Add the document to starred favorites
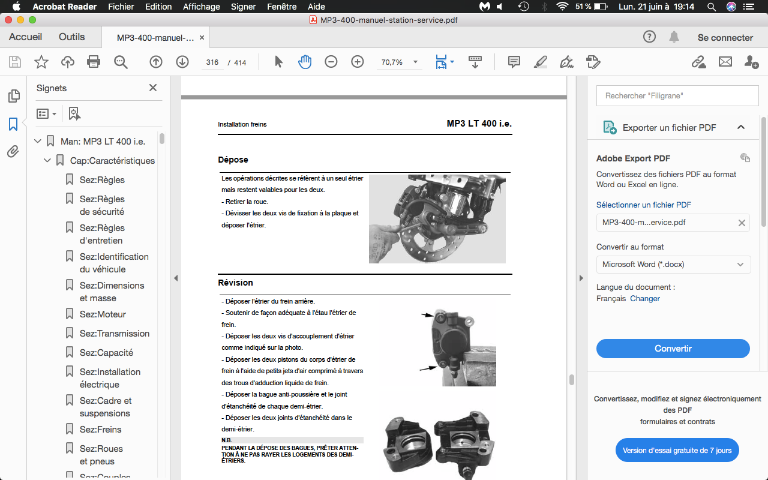The width and height of the screenshot is (768, 480). [41, 62]
